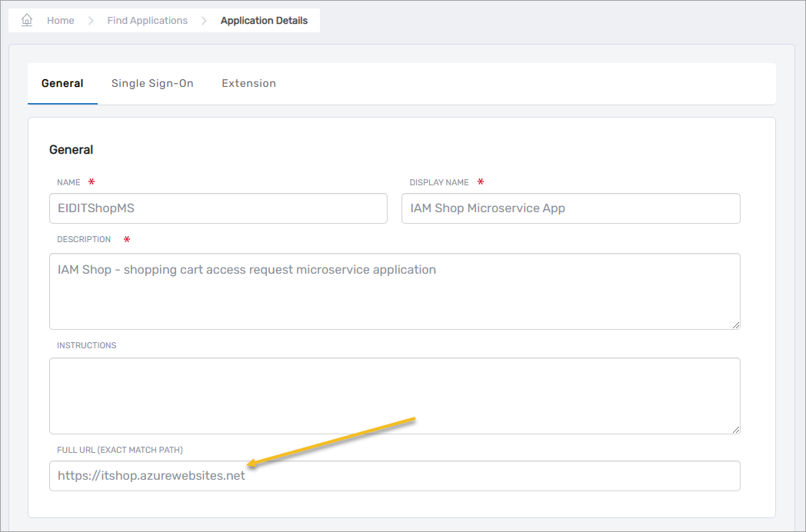This screenshot has height=532, width=806.
Task: Click the chevron separator after Find Applications
Action: pos(204,21)
